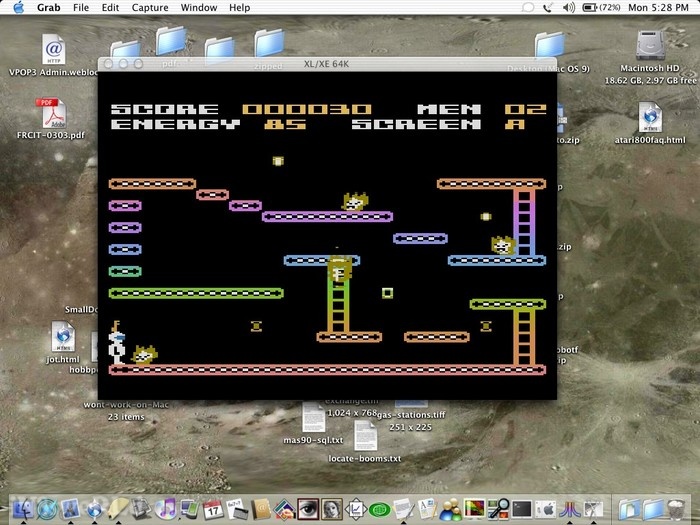Select the gas-stations.tiff label

[x=411, y=415]
